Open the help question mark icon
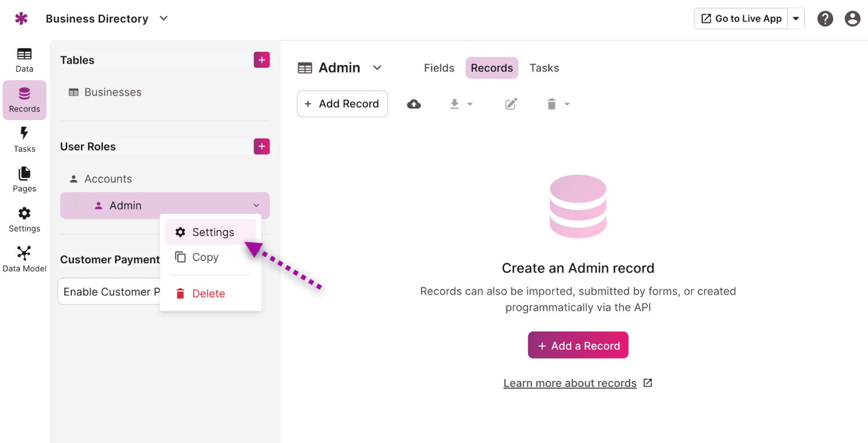 [825, 19]
